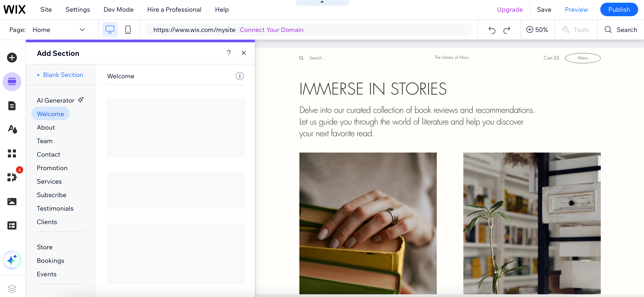The height and width of the screenshot is (297, 644).
Task: Redo the last action
Action: point(507,30)
